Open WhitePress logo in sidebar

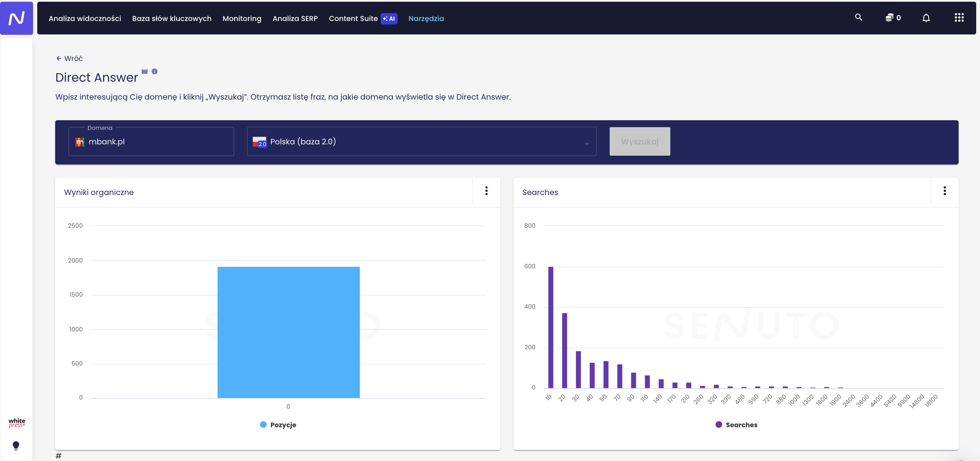click(x=17, y=423)
